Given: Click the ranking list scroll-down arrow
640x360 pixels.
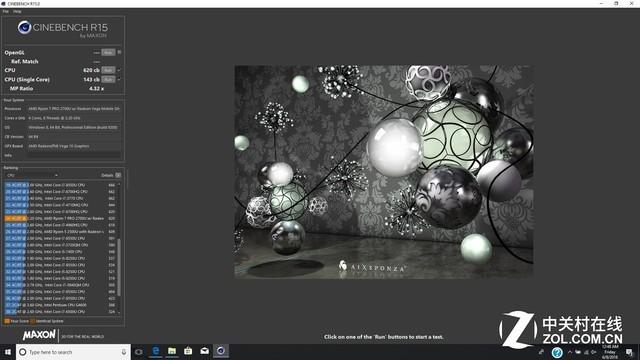Looking at the screenshot, I should click(119, 312).
